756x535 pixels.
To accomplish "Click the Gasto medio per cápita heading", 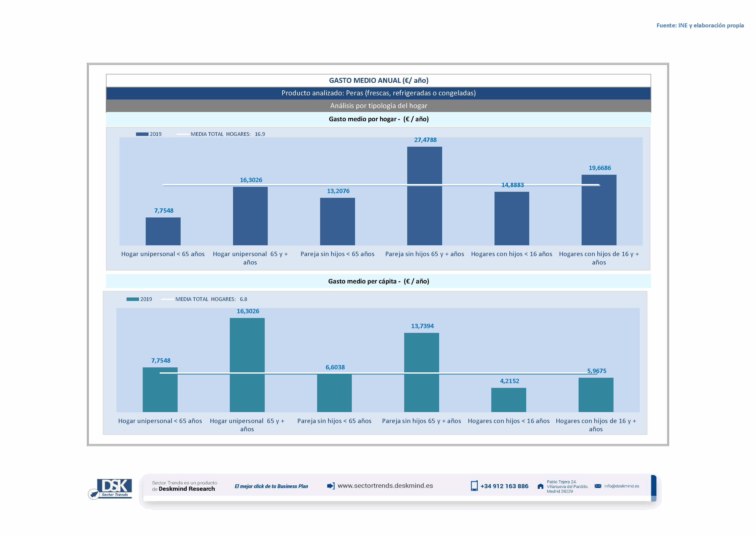I will (378, 281).
